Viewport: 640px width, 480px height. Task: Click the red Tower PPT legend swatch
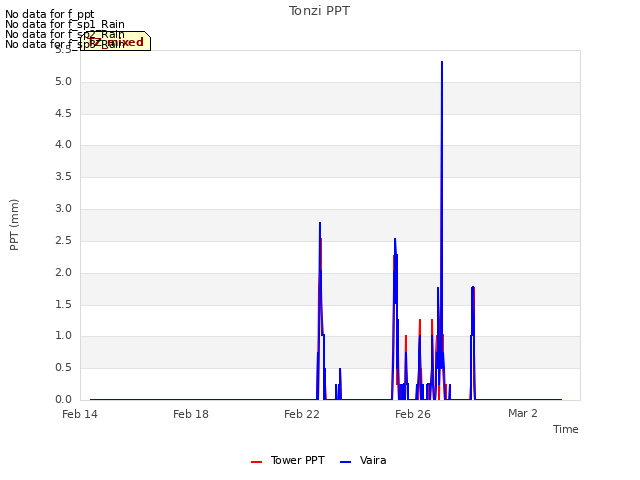pos(256,462)
